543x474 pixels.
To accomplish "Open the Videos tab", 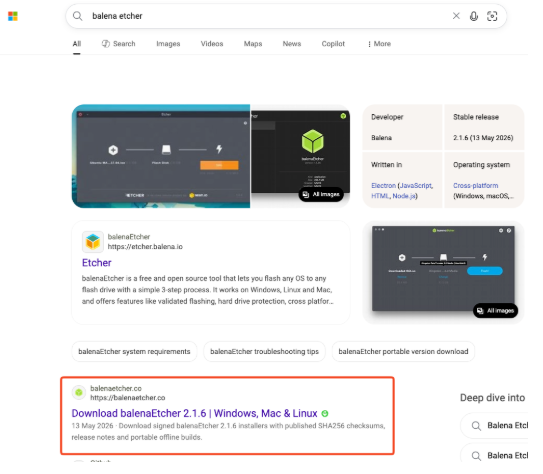I will (212, 44).
